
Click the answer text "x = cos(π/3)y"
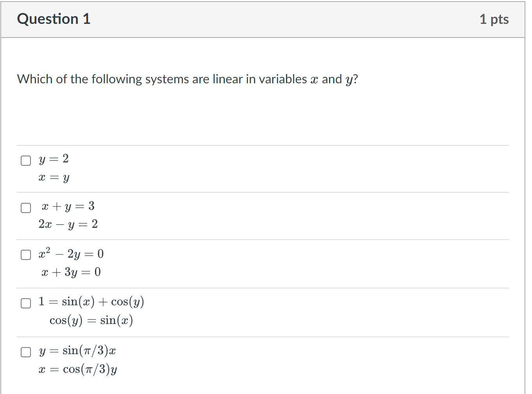pos(78,369)
